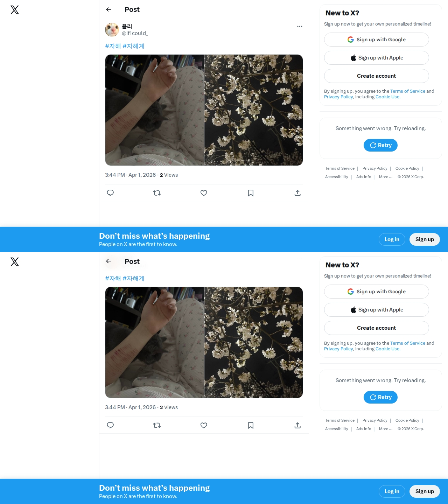Click the upper Sign up with Apple button

[x=376, y=58]
